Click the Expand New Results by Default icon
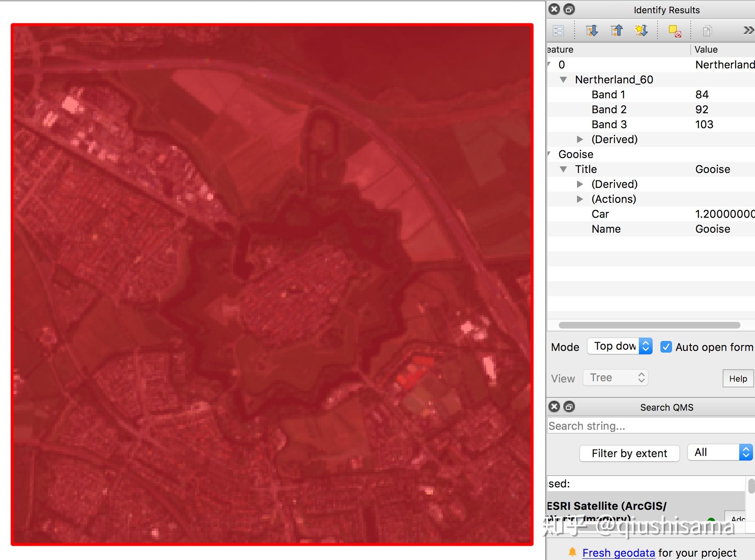This screenshot has width=755, height=560. coord(641,30)
